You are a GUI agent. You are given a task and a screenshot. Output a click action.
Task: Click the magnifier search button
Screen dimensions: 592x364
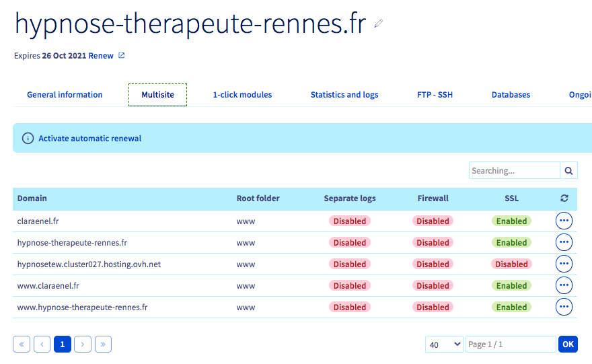(x=568, y=171)
